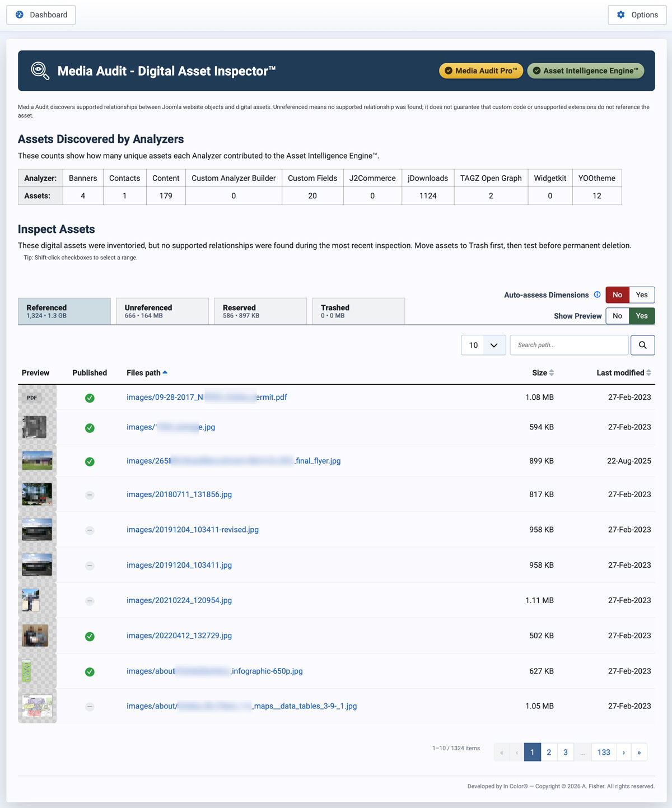
Task: Set Show Preview to No
Action: pos(617,316)
